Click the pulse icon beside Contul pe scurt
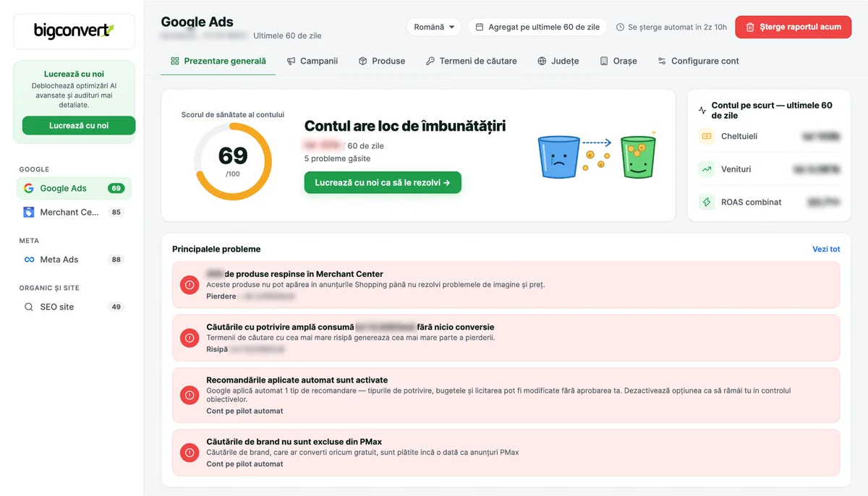This screenshot has height=496, width=868. [x=702, y=111]
